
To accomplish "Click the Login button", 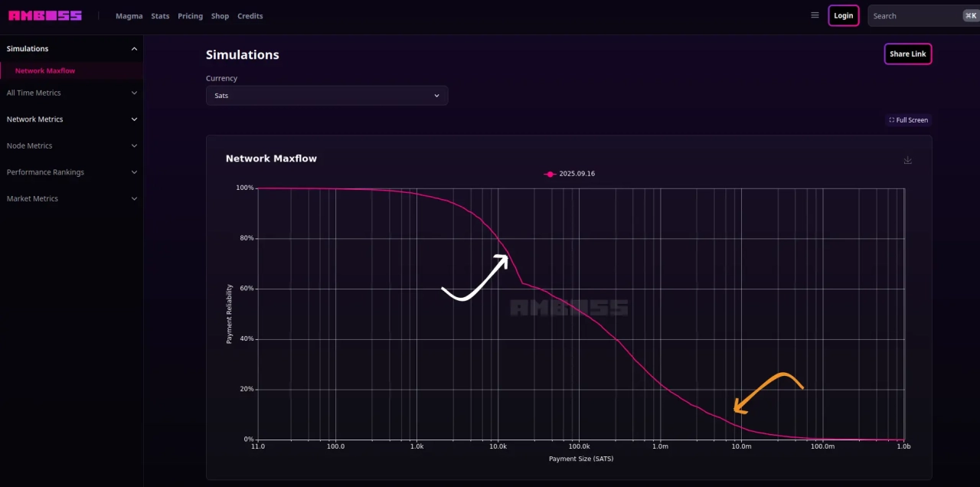I will point(843,15).
